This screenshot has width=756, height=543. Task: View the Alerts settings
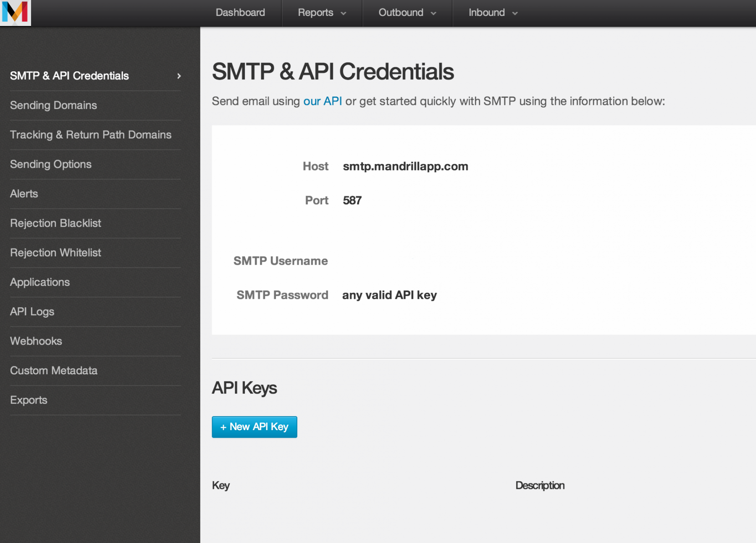pos(24,193)
